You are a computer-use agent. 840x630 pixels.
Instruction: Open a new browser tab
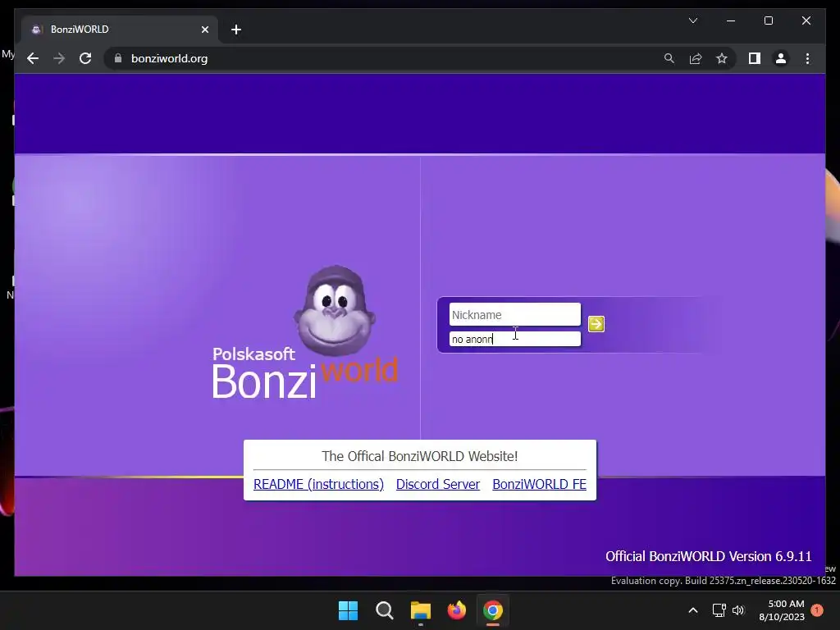[235, 30]
